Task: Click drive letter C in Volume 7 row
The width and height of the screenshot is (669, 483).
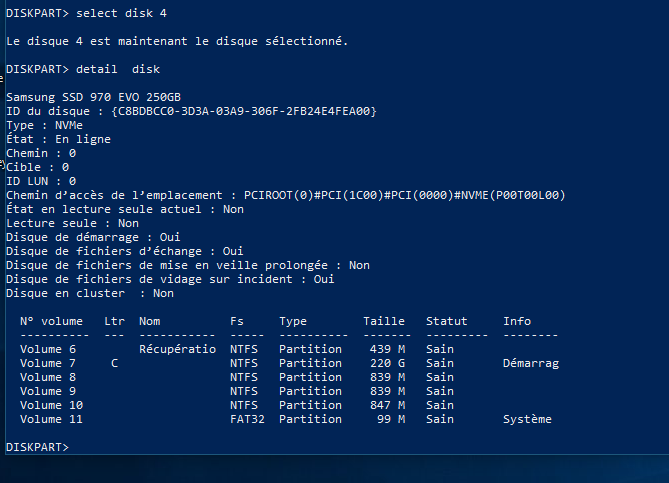Action: [114, 363]
